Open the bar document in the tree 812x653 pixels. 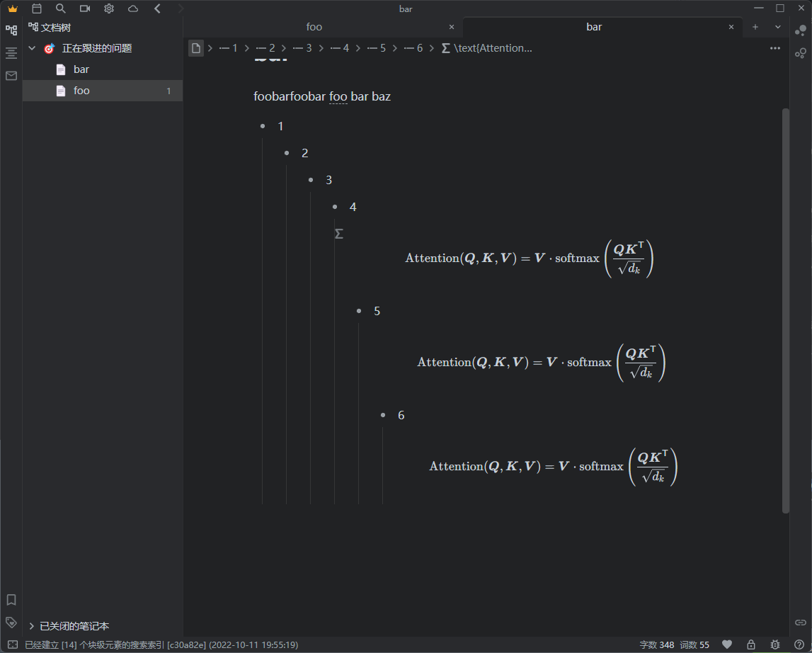tap(103, 69)
